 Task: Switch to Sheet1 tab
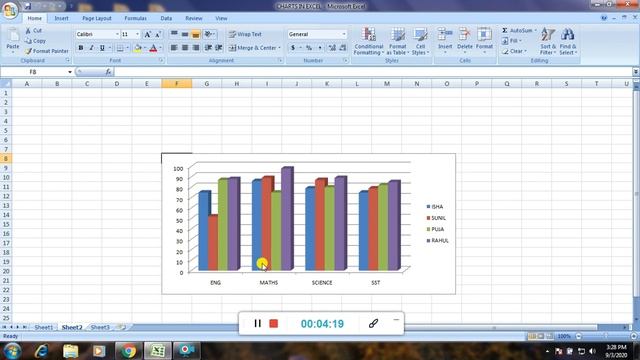[43, 327]
